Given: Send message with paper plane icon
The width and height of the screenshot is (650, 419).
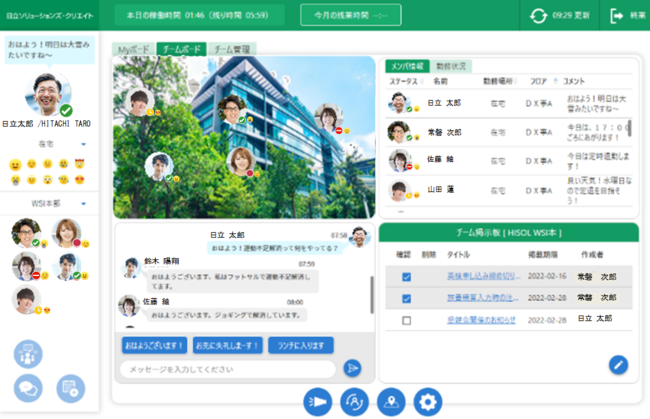Looking at the screenshot, I should pos(352,368).
